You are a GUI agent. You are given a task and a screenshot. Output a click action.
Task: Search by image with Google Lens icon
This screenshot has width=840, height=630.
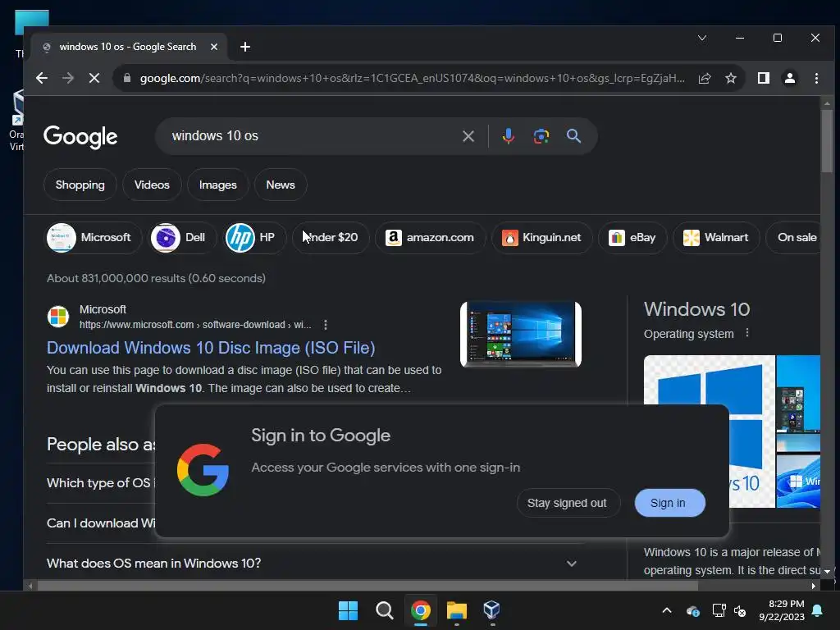[x=541, y=136]
